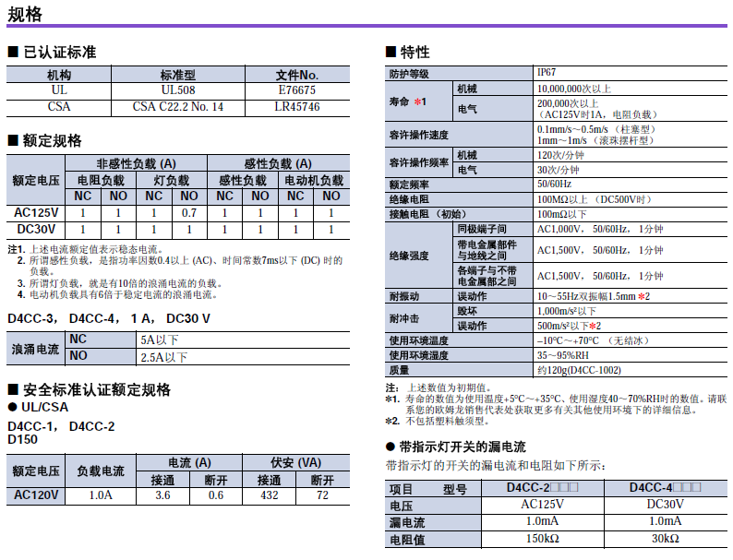Click the 带指示灯开关的漏电流 heading

click(x=462, y=447)
